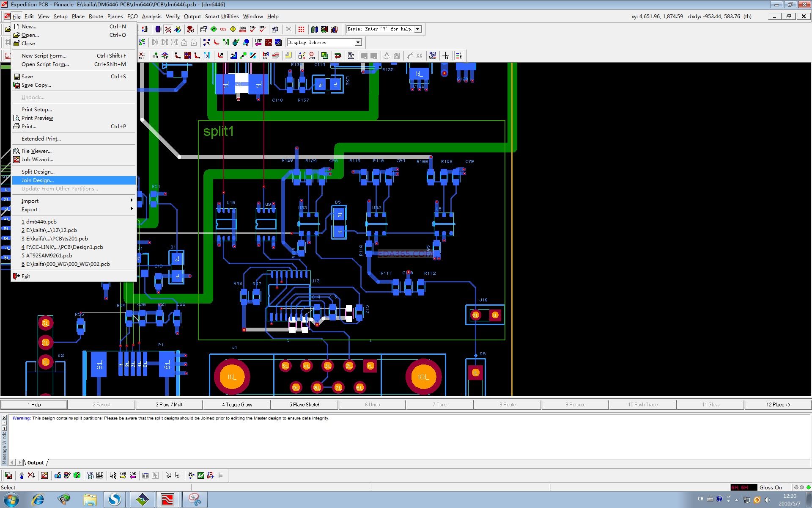
Task: Close the message window with X
Action: coord(4,418)
